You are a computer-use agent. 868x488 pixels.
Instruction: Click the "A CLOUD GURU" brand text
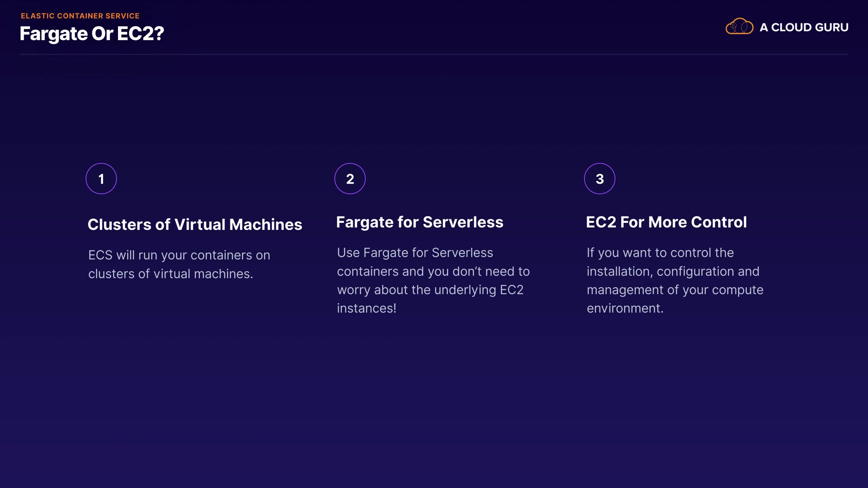[x=804, y=27]
